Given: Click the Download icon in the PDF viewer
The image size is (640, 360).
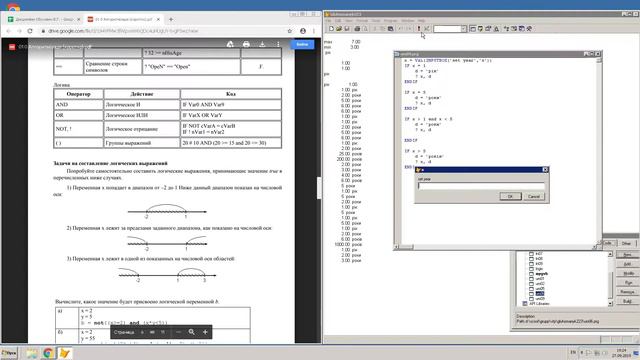Looking at the screenshot, I should pyautogui.click(x=262, y=44).
